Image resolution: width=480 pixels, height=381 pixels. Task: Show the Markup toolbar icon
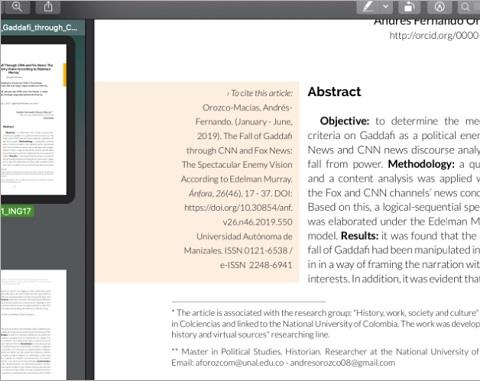(439, 7)
